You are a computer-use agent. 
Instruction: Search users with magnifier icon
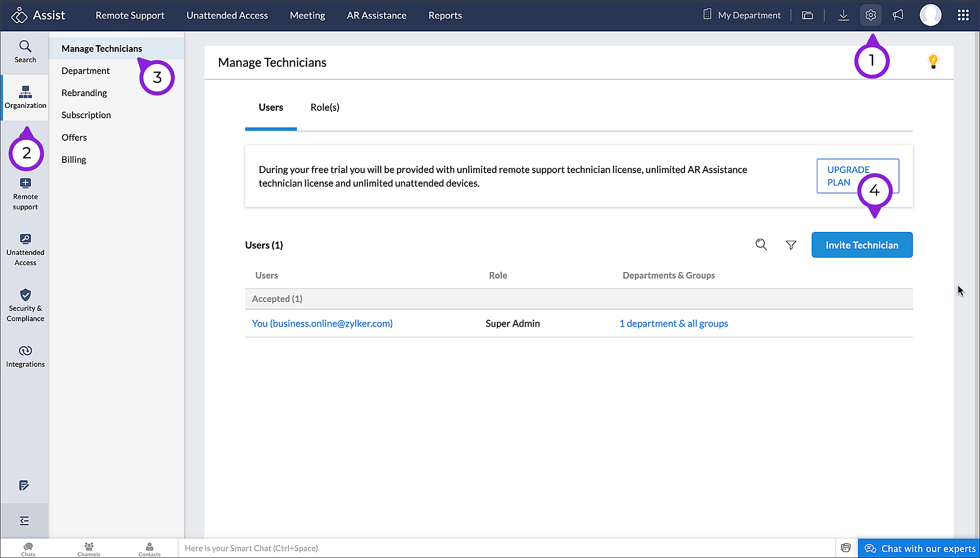coord(761,245)
